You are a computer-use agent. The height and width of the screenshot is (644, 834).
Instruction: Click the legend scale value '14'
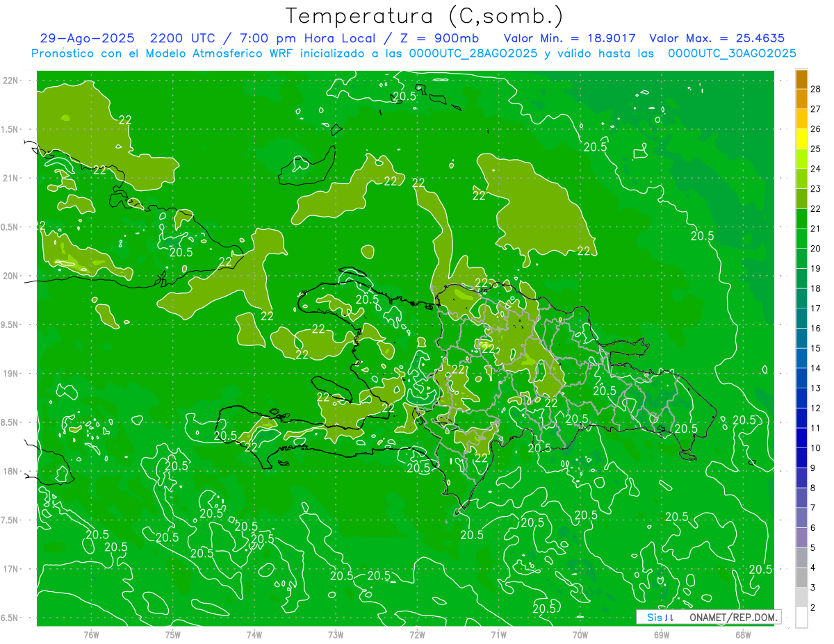coord(816,368)
